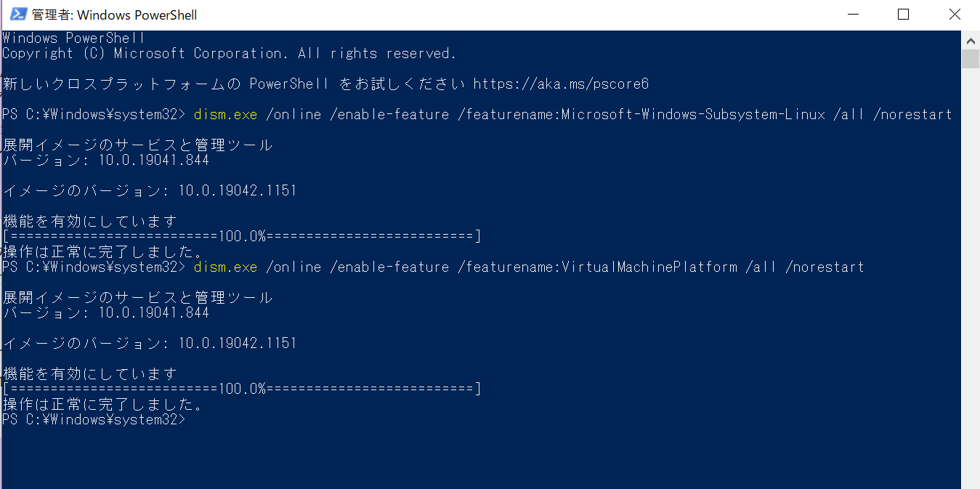Click the maximize button

point(903,14)
